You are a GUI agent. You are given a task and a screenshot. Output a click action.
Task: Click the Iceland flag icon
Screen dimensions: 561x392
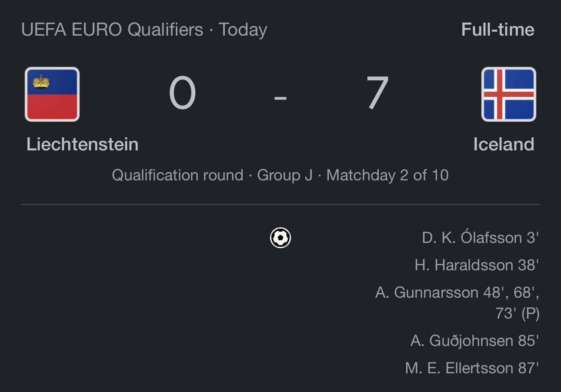[508, 94]
